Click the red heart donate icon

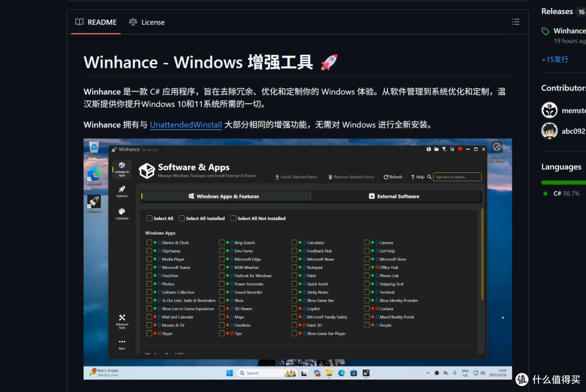pyautogui.click(x=460, y=149)
